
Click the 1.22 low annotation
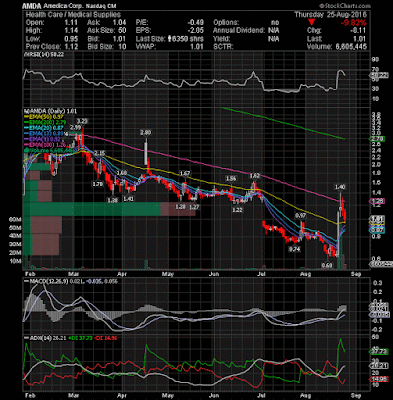click(237, 210)
